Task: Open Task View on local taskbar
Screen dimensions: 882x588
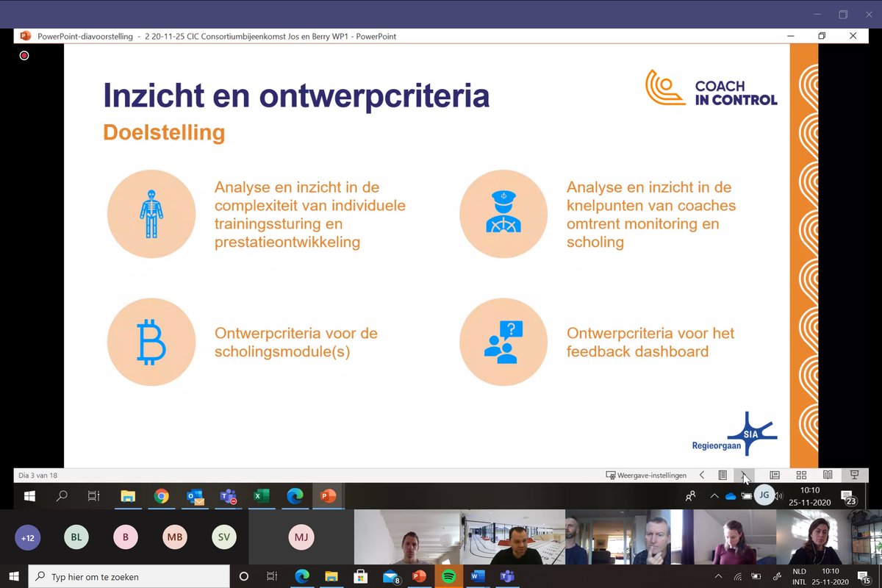Action: (x=272, y=576)
